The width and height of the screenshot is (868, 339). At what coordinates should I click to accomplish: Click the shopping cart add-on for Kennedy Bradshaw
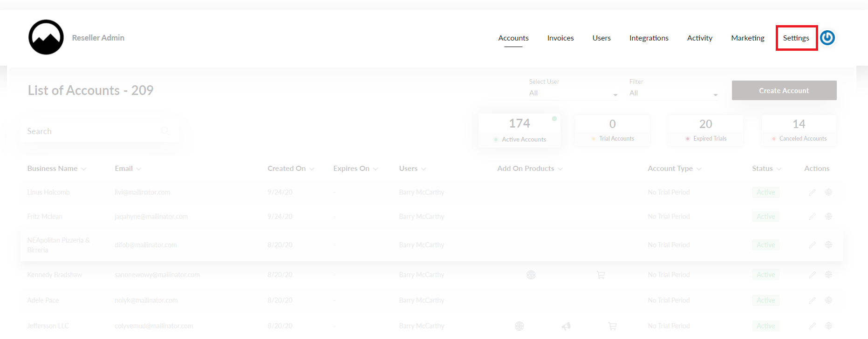click(x=601, y=275)
